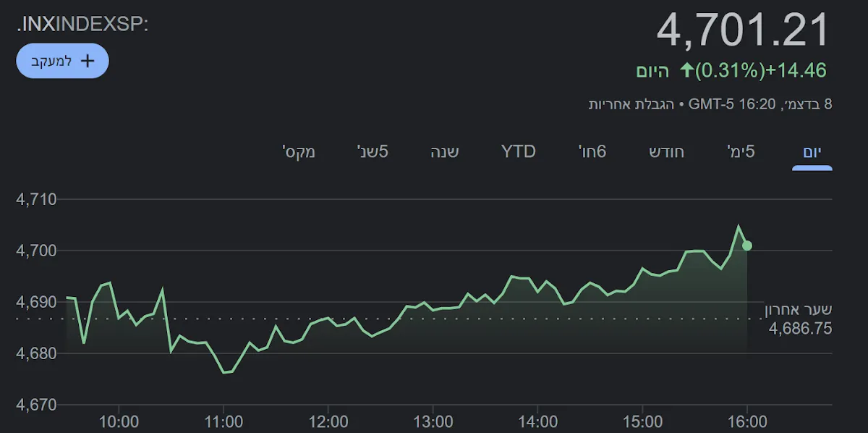Click the שער אחרון 4,686.75 label

coord(799,320)
